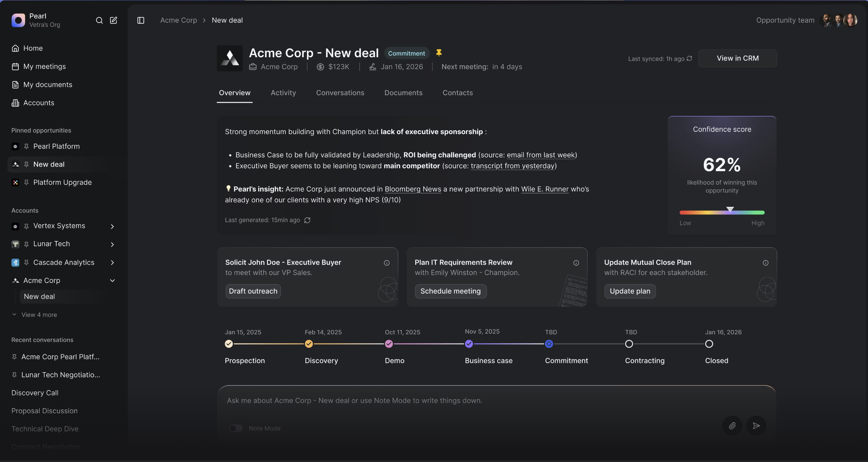The image size is (868, 462).
Task: Enable the Note Mode toggle
Action: pos(236,428)
